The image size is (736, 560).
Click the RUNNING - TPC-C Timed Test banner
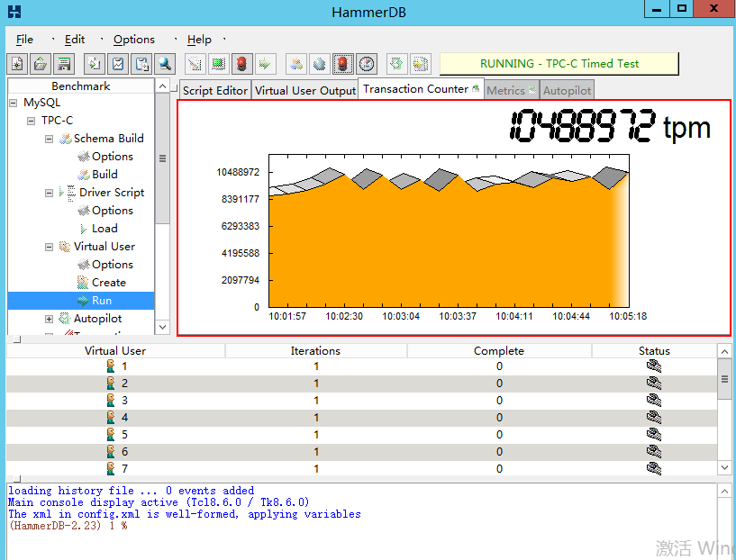click(x=559, y=63)
